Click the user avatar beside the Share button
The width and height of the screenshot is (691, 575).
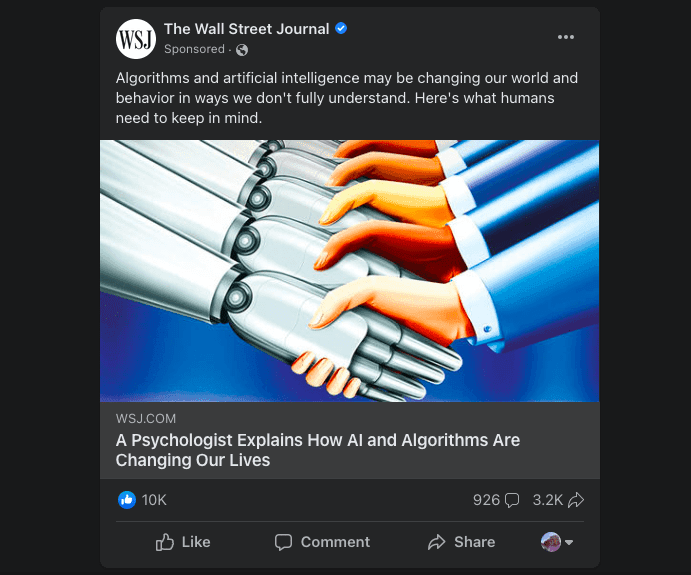(x=551, y=542)
